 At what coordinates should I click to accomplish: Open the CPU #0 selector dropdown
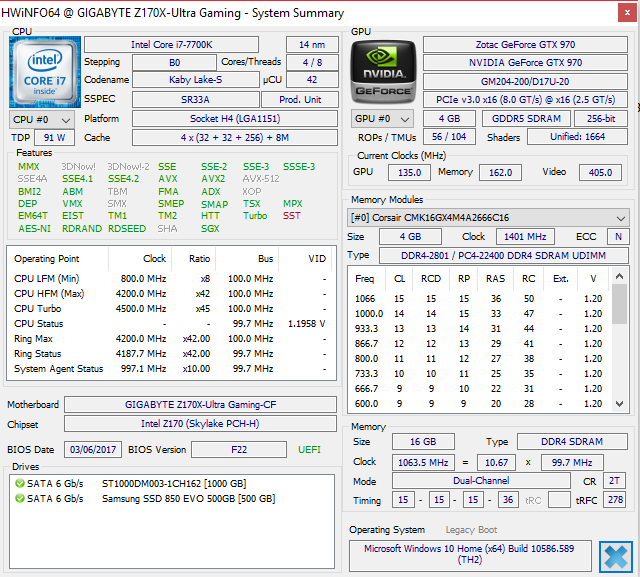click(x=42, y=120)
